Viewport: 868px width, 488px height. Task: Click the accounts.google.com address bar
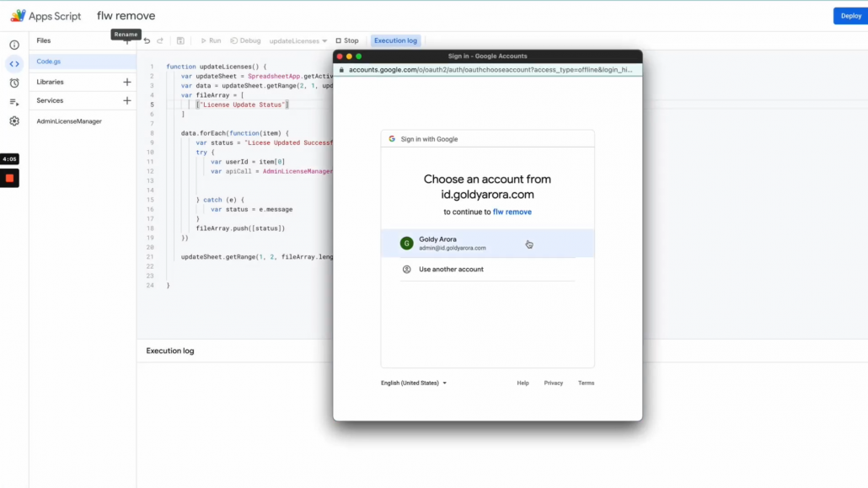(x=490, y=70)
